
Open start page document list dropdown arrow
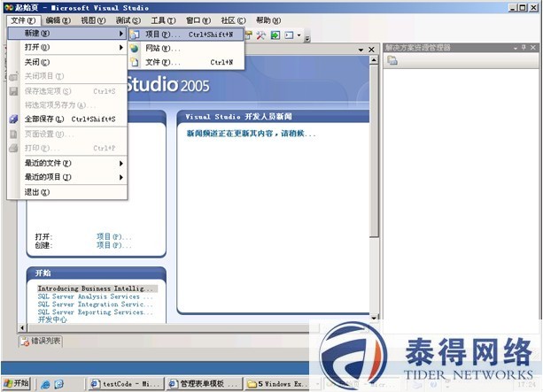tap(361, 50)
